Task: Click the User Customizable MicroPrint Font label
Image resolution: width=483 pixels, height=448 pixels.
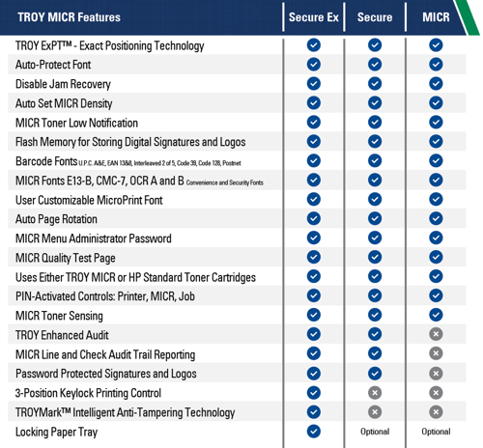Action: click(89, 200)
